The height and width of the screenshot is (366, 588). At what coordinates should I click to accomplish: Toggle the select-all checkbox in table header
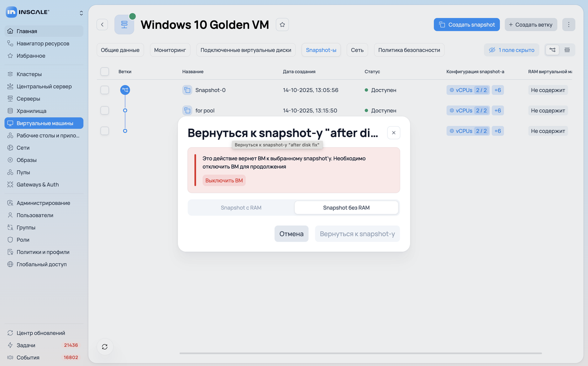point(104,72)
